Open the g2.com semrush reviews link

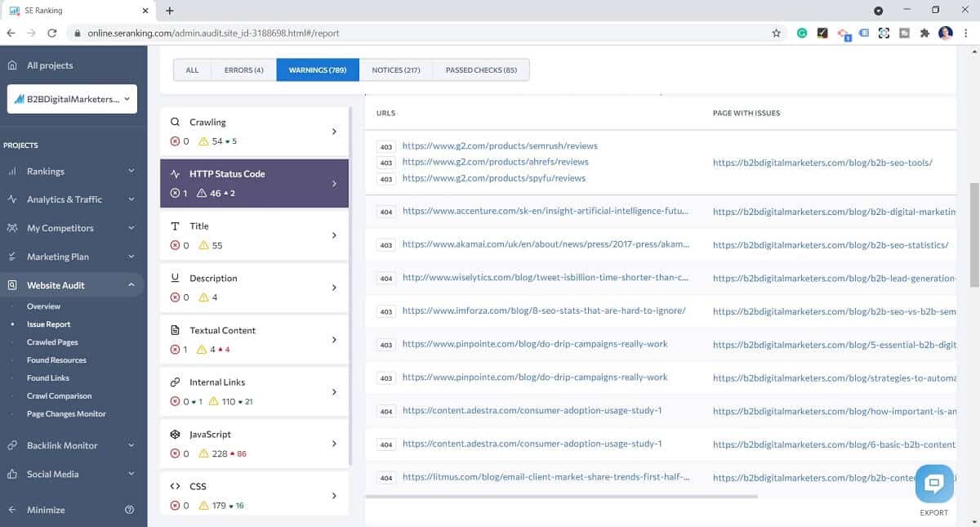tap(500, 146)
